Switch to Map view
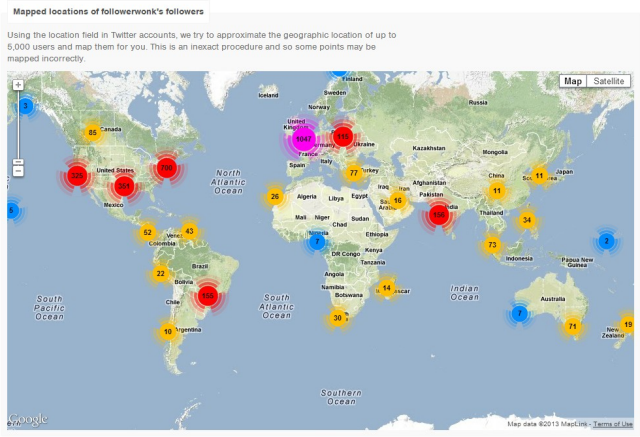Image resolution: width=640 pixels, height=437 pixels. pos(573,81)
